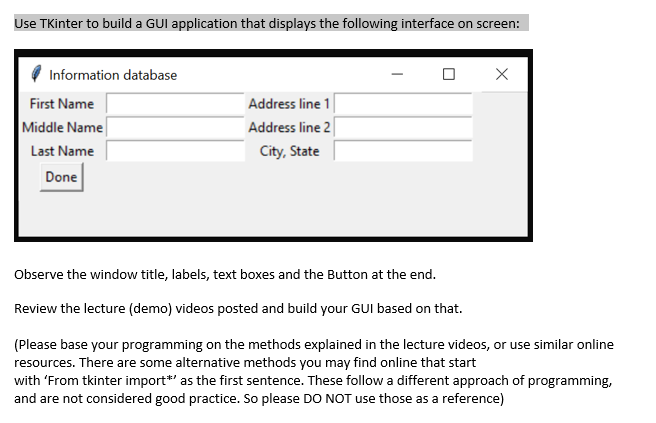Minimize the Information database window
This screenshot has height=423, width=656.
[x=397, y=74]
